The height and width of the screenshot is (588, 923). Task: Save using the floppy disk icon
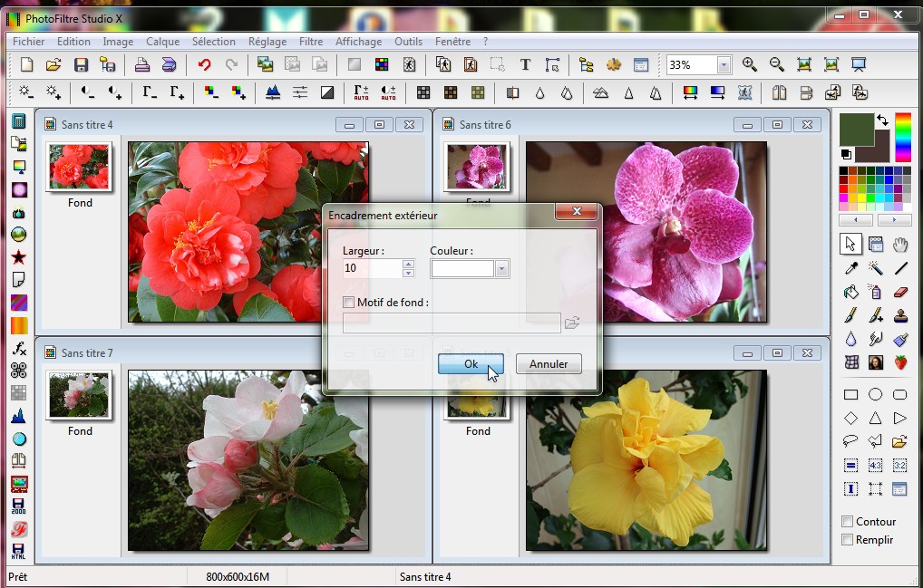pyautogui.click(x=82, y=64)
